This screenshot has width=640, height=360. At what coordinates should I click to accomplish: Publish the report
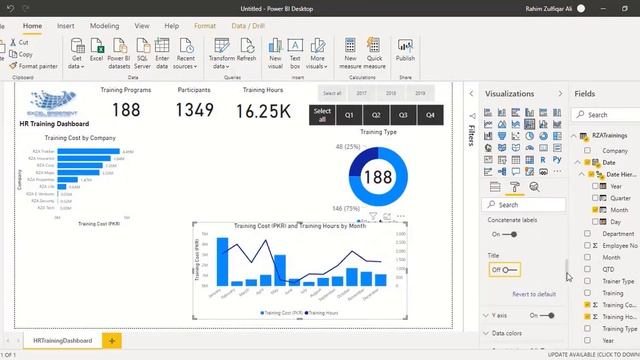pyautogui.click(x=405, y=50)
